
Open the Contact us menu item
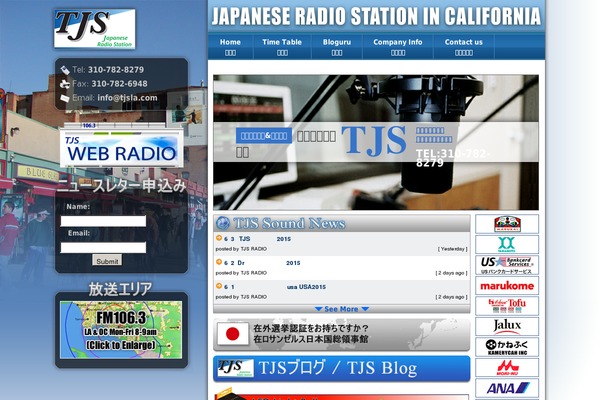[x=464, y=47]
